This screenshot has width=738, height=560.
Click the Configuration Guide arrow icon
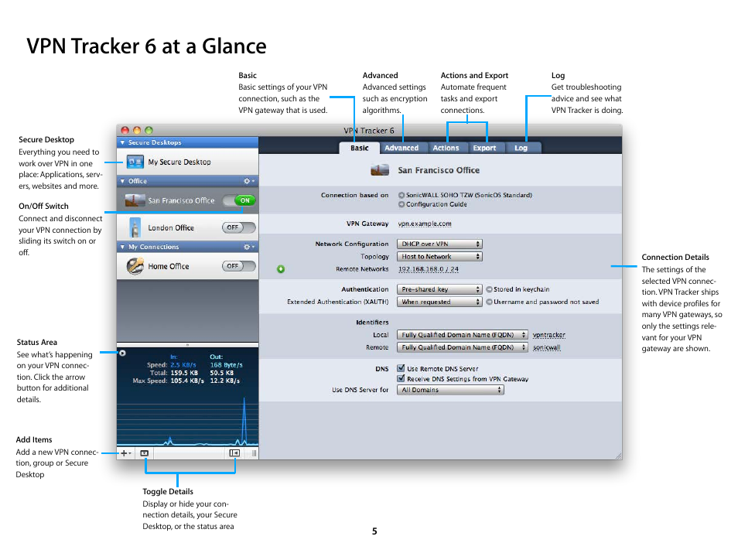click(401, 205)
